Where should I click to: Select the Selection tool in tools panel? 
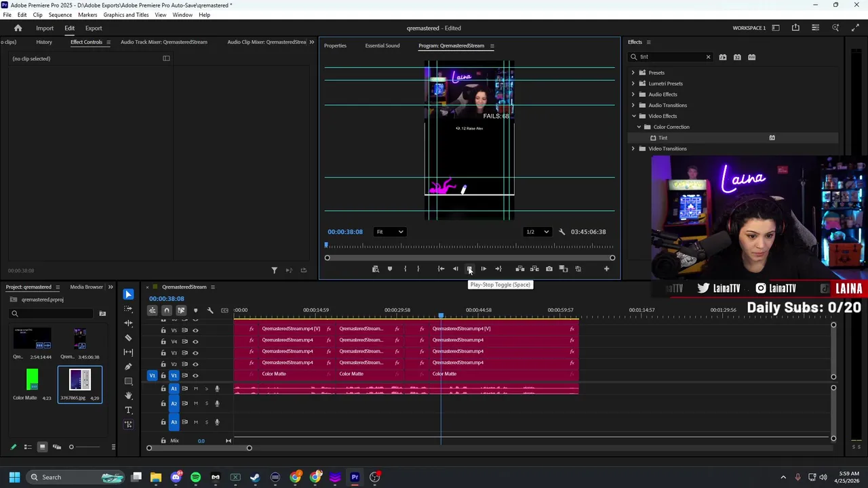128,294
